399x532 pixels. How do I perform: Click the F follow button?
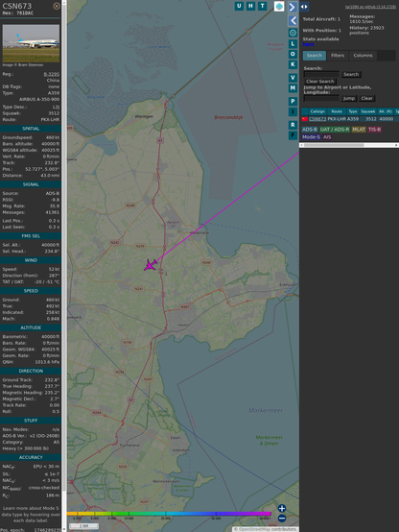[293, 135]
